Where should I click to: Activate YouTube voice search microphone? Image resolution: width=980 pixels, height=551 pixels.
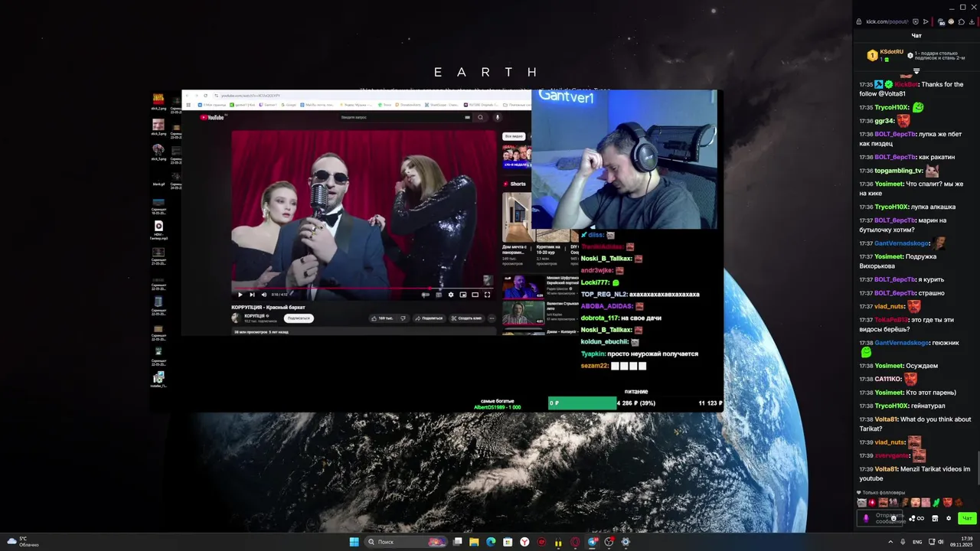coord(498,117)
